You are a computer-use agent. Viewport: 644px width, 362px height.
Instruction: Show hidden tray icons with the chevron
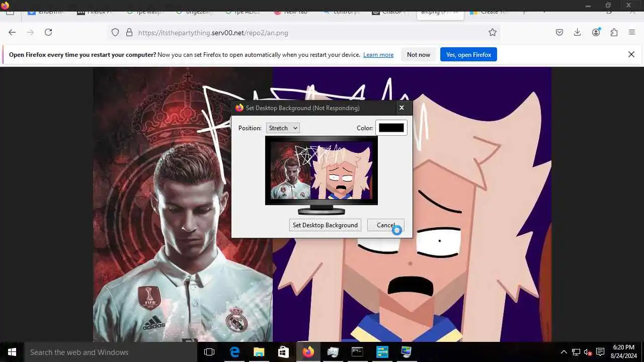[x=563, y=352]
